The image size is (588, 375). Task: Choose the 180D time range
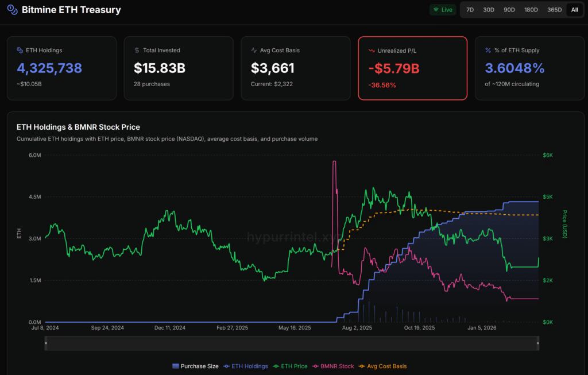531,10
